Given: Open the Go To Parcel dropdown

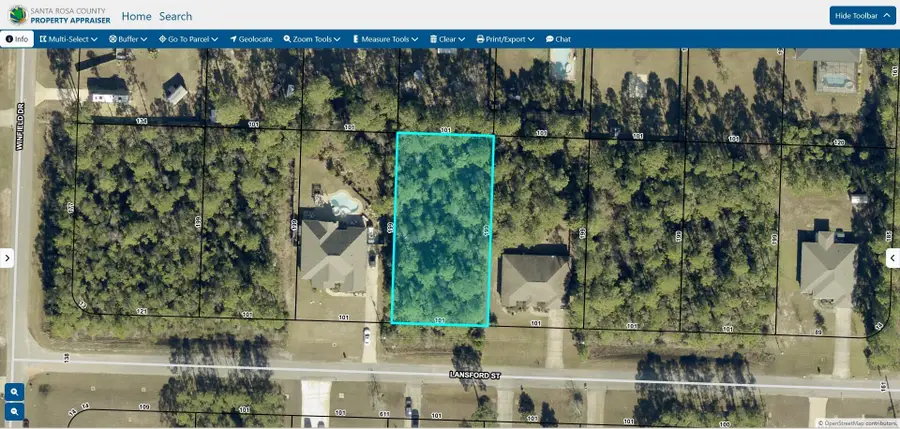Looking at the screenshot, I should pos(189,39).
